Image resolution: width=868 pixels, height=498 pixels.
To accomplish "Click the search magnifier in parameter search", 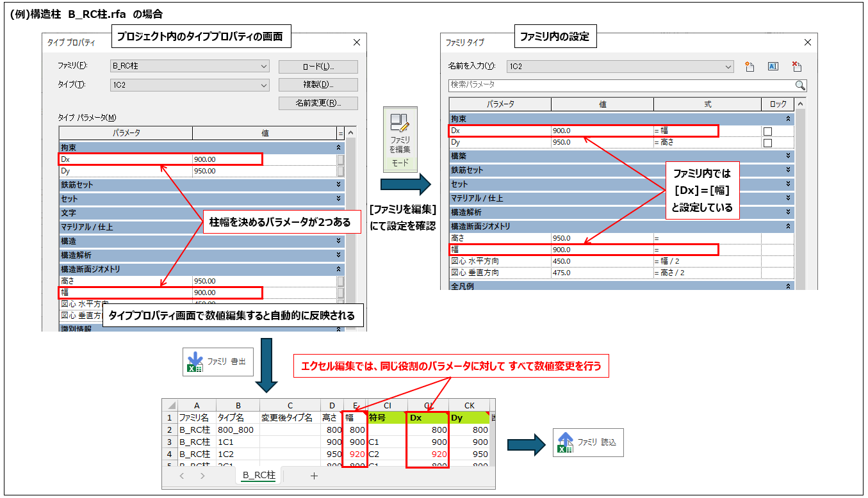I will (800, 85).
